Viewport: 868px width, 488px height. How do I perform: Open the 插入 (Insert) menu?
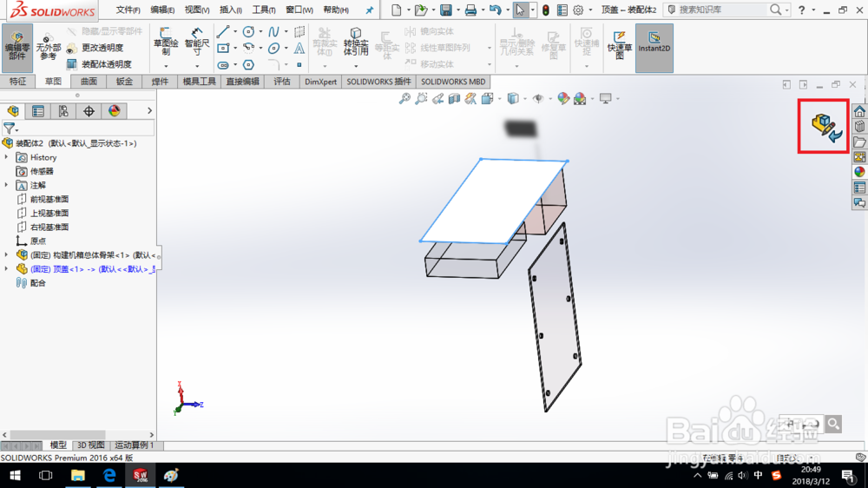(x=231, y=10)
